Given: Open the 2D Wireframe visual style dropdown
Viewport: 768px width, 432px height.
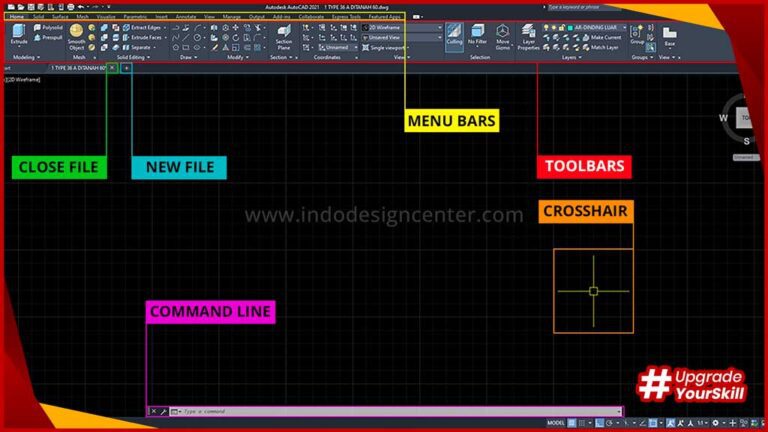Looking at the screenshot, I should 402,28.
